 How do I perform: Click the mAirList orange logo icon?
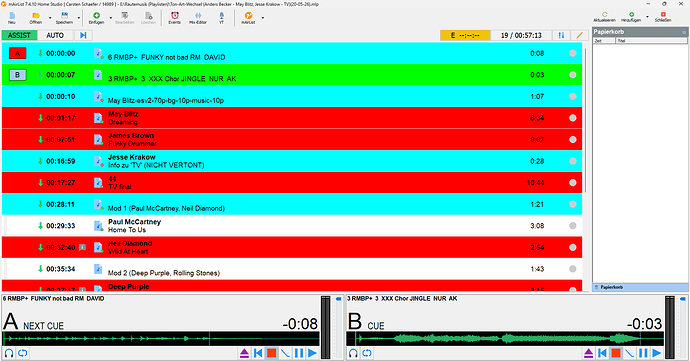248,16
